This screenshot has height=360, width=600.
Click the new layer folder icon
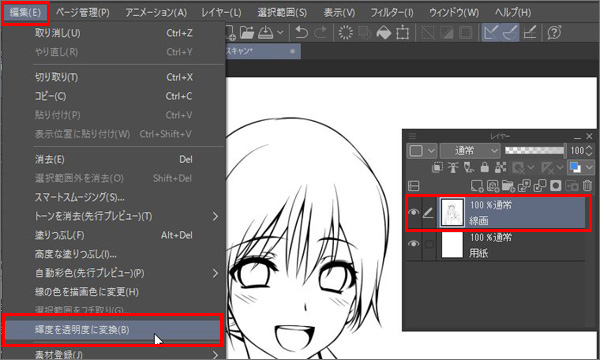(x=508, y=186)
